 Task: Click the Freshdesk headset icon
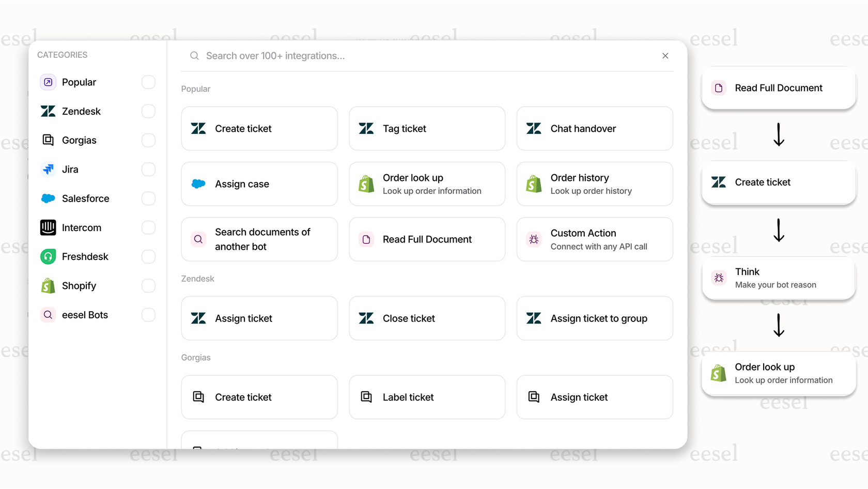click(x=48, y=256)
